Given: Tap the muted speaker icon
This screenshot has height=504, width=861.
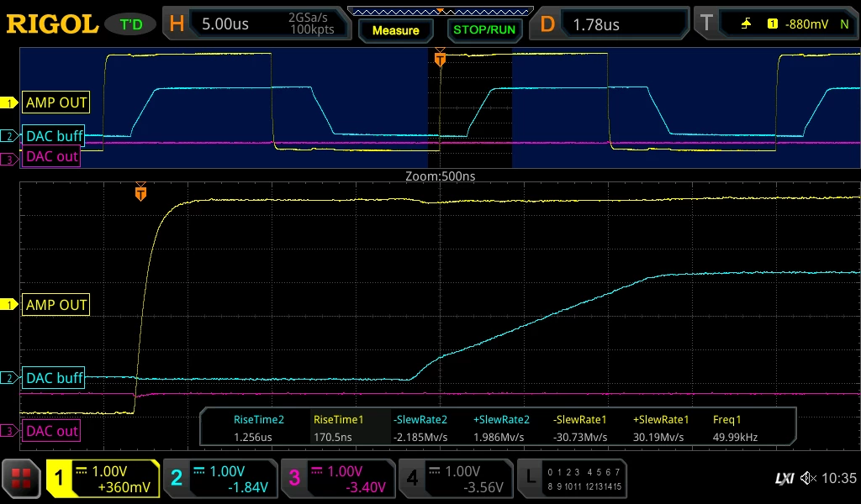Looking at the screenshot, I should [808, 478].
